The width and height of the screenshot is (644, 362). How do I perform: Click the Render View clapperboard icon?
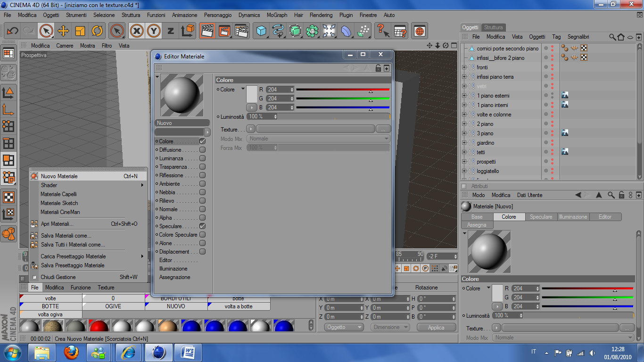coord(207,31)
